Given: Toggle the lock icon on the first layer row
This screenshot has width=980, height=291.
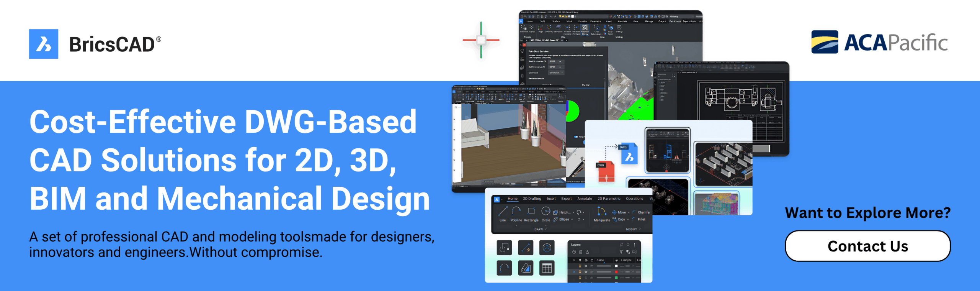Looking at the screenshot, I should (x=592, y=266).
